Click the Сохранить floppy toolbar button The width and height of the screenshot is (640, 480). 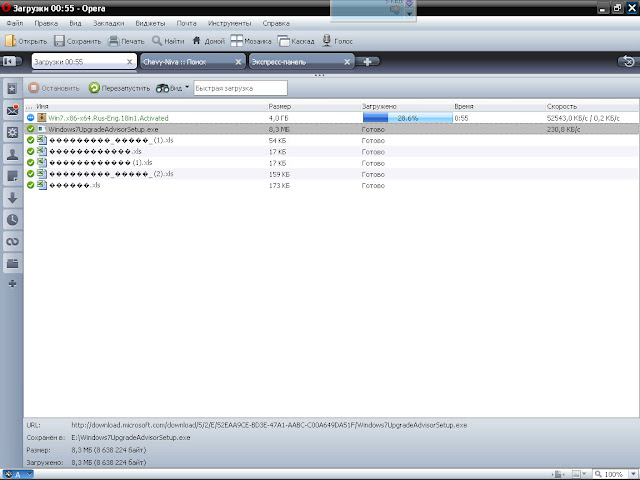tap(78, 41)
